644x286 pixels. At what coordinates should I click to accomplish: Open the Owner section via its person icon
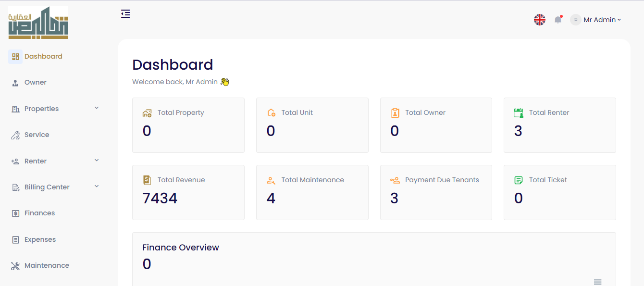click(x=15, y=82)
